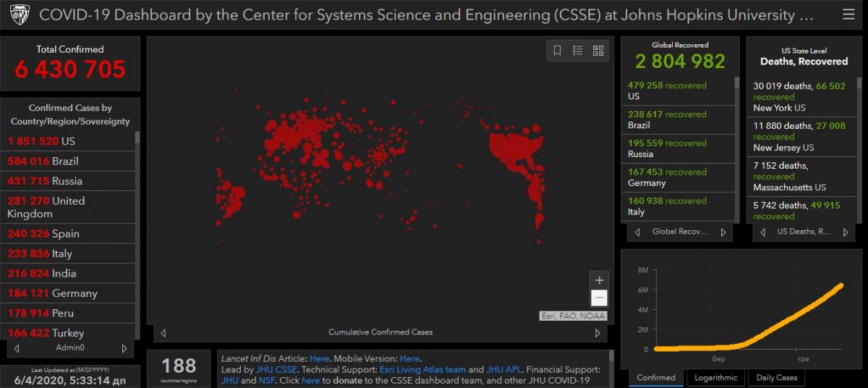Image resolution: width=868 pixels, height=388 pixels.
Task: Open the JHU CSSE link
Action: point(276,369)
